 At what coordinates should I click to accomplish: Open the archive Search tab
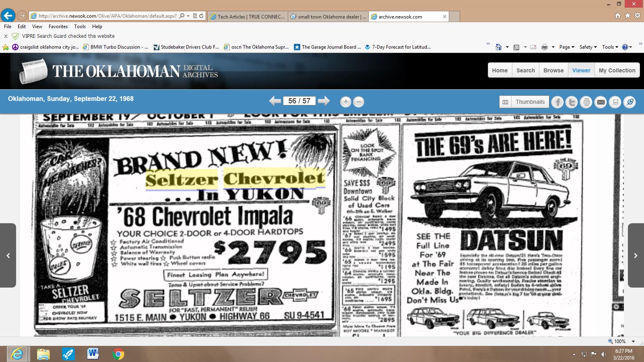click(526, 70)
